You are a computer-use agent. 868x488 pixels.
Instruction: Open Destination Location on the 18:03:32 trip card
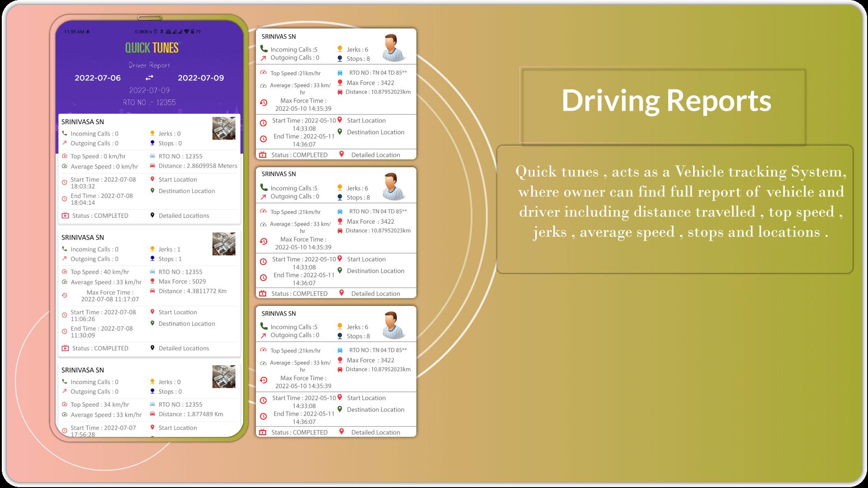[x=187, y=191]
